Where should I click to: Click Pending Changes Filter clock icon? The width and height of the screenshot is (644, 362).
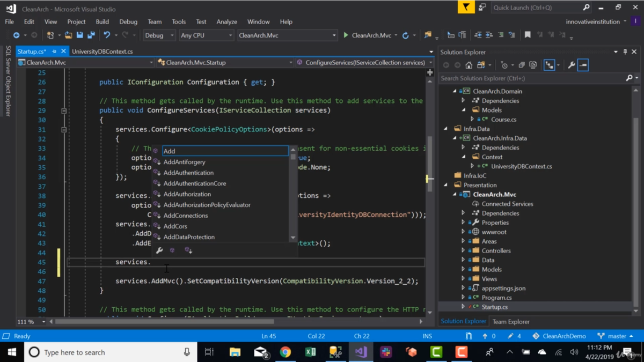(504, 65)
